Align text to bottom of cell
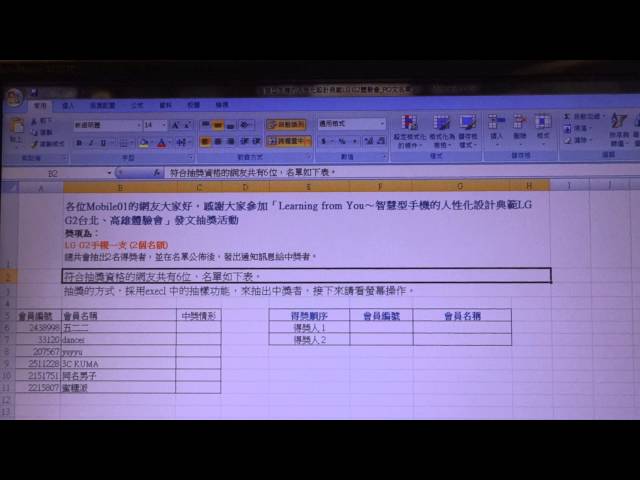Image resolution: width=640 pixels, height=480 pixels. 231,124
